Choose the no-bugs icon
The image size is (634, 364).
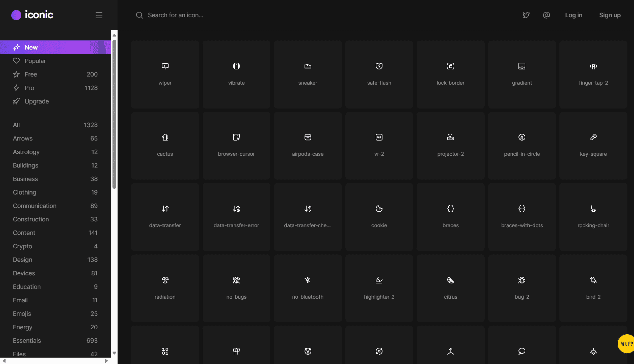pyautogui.click(x=236, y=288)
